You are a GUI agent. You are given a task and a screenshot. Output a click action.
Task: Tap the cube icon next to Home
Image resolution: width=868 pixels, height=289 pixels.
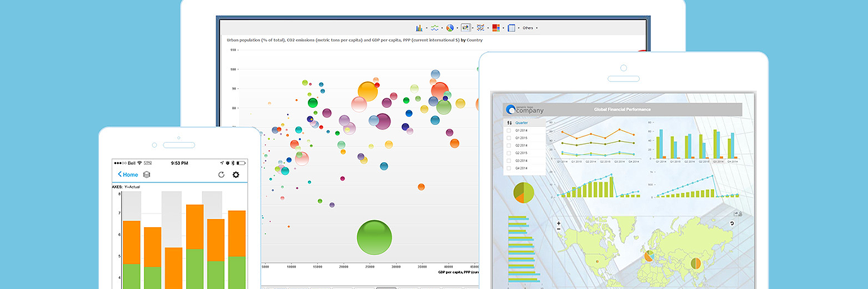[147, 175]
